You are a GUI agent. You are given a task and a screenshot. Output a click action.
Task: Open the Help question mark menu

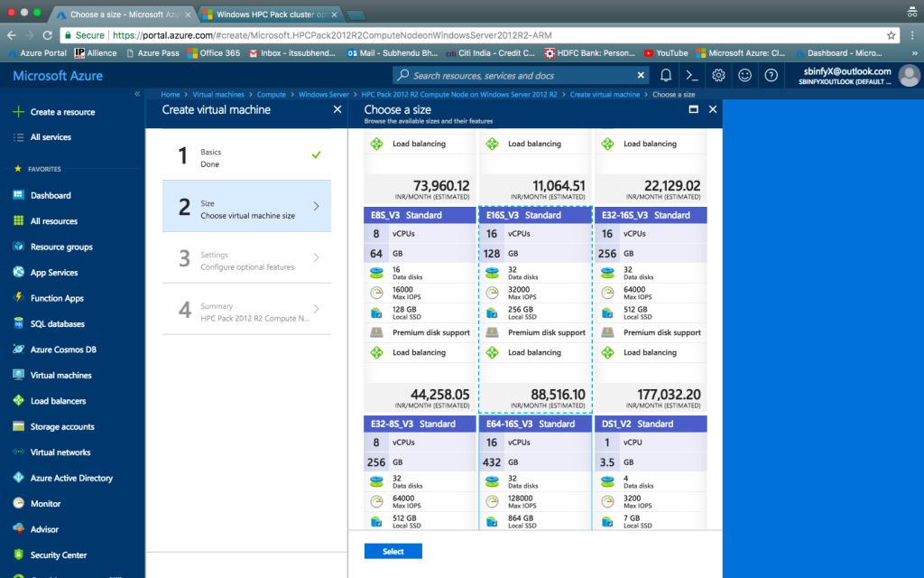pyautogui.click(x=771, y=76)
